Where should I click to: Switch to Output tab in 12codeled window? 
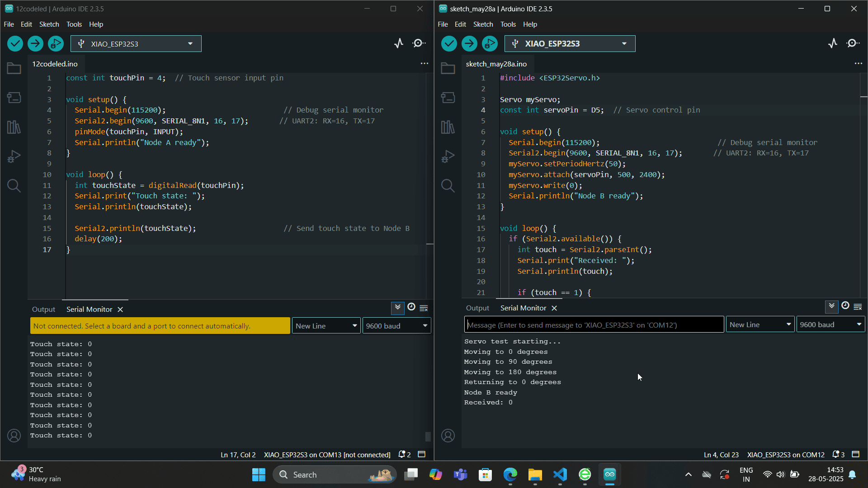43,310
